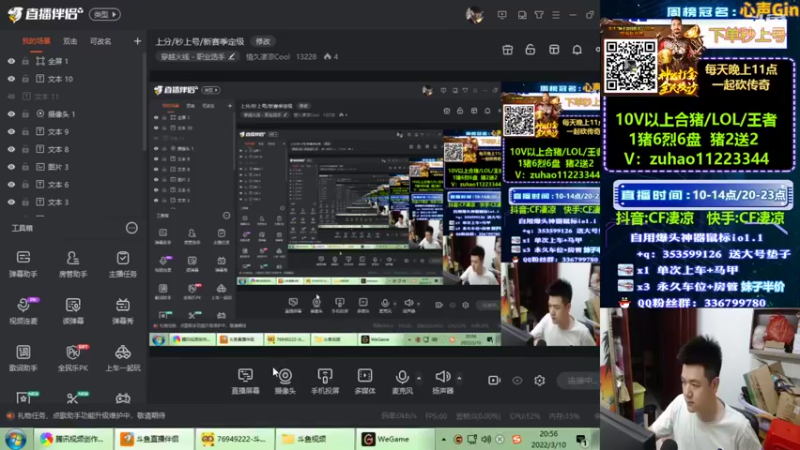The width and height of the screenshot is (800, 450).
Task: Add a new scene with plus icon
Action: click(137, 41)
